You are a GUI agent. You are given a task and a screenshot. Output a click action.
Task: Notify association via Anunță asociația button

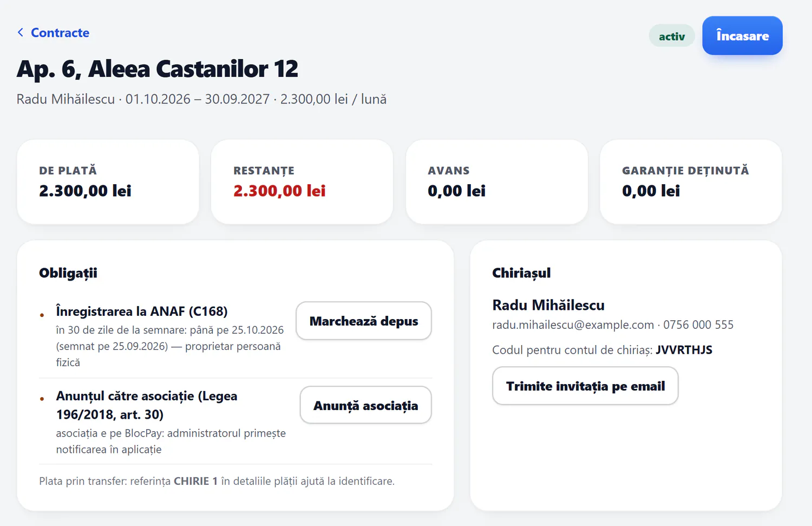click(x=366, y=405)
